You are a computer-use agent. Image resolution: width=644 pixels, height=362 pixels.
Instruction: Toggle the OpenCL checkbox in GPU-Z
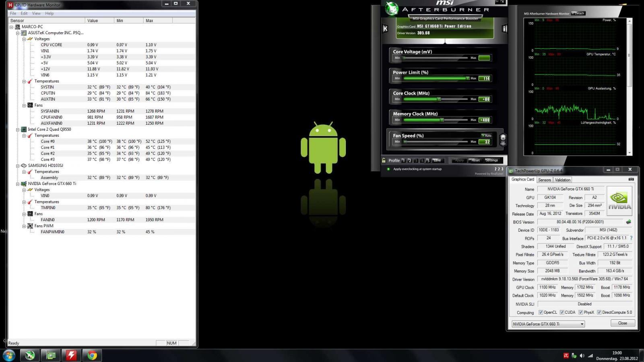[x=541, y=313]
